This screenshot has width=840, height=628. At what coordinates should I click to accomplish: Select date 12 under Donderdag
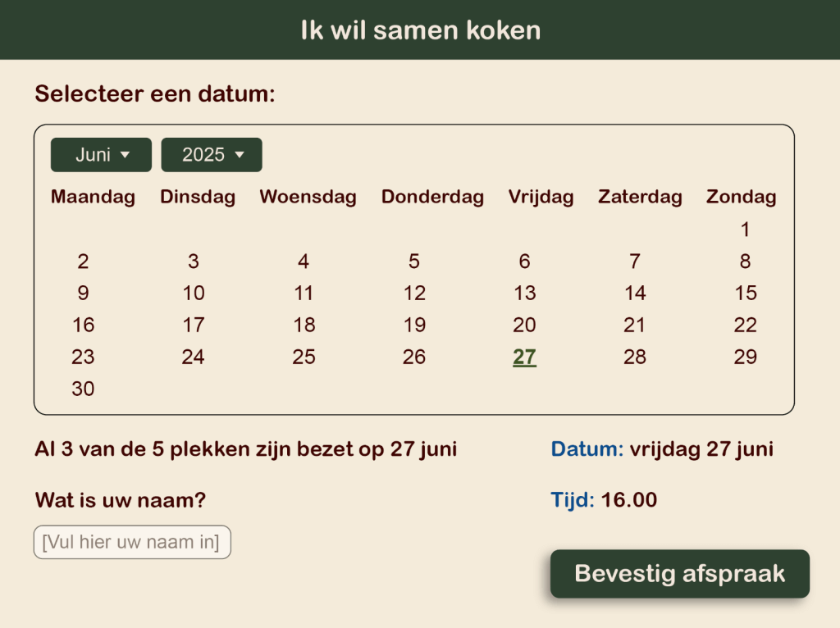click(414, 294)
